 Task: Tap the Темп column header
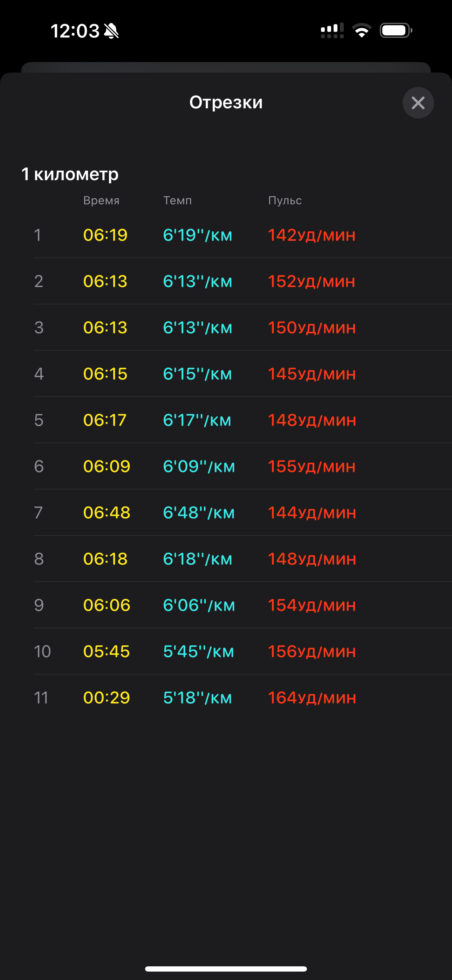pyautogui.click(x=177, y=200)
